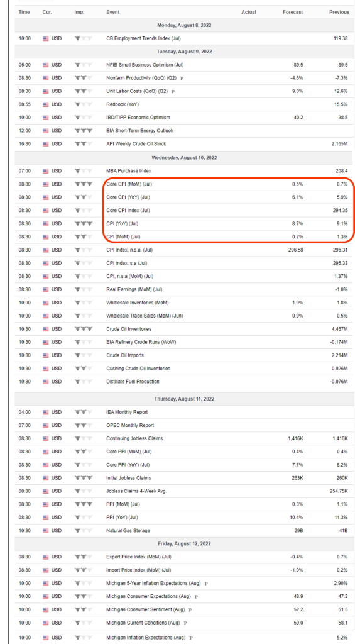This screenshot has height=644, width=355.
Task: Click the 'P' icon beside Michigan Current Conditions
Action: [185, 623]
